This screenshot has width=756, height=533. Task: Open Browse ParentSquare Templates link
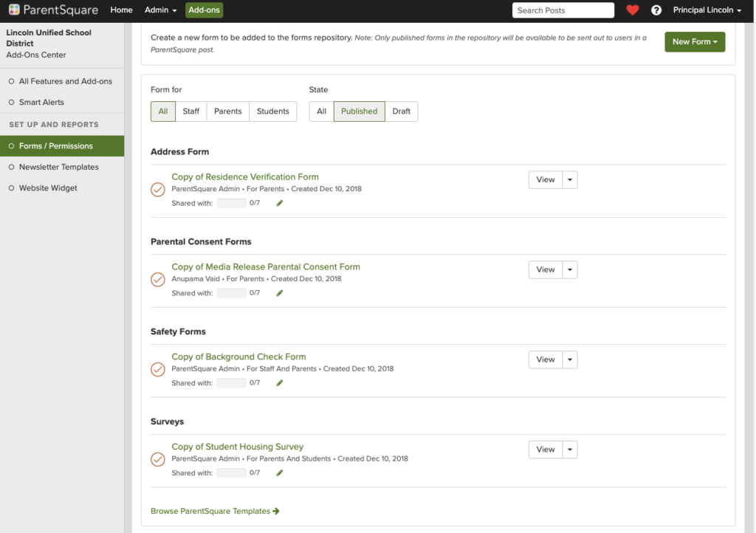[215, 511]
